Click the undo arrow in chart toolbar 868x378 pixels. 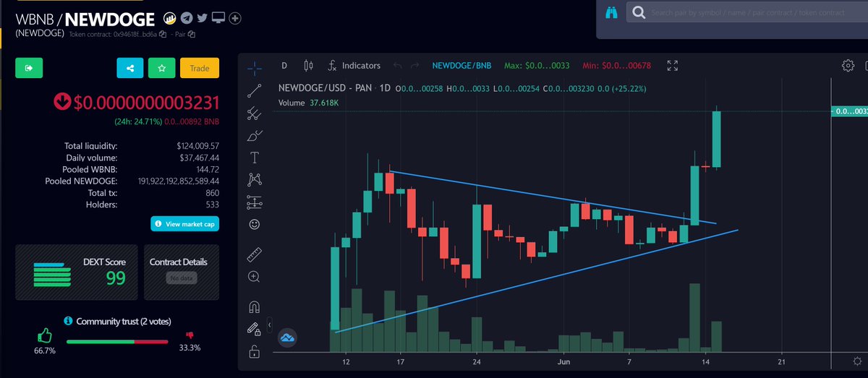tap(397, 65)
